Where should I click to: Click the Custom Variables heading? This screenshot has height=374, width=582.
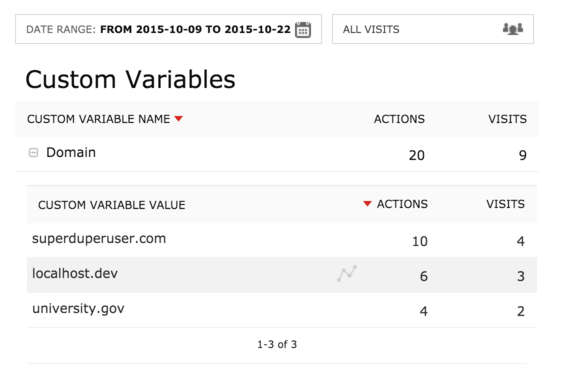[x=130, y=79]
